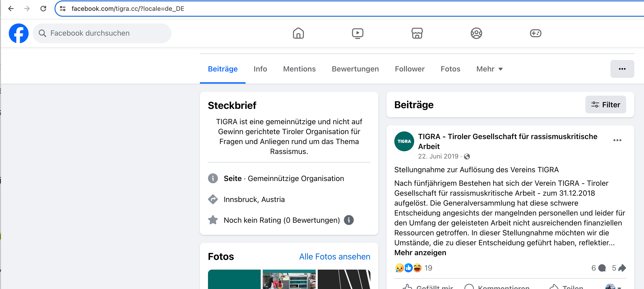Open the Fotos tab
The width and height of the screenshot is (644, 289).
point(450,69)
